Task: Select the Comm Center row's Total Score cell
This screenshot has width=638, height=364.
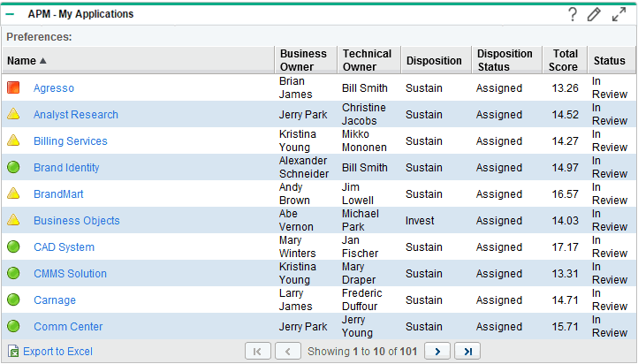Action: (x=565, y=327)
